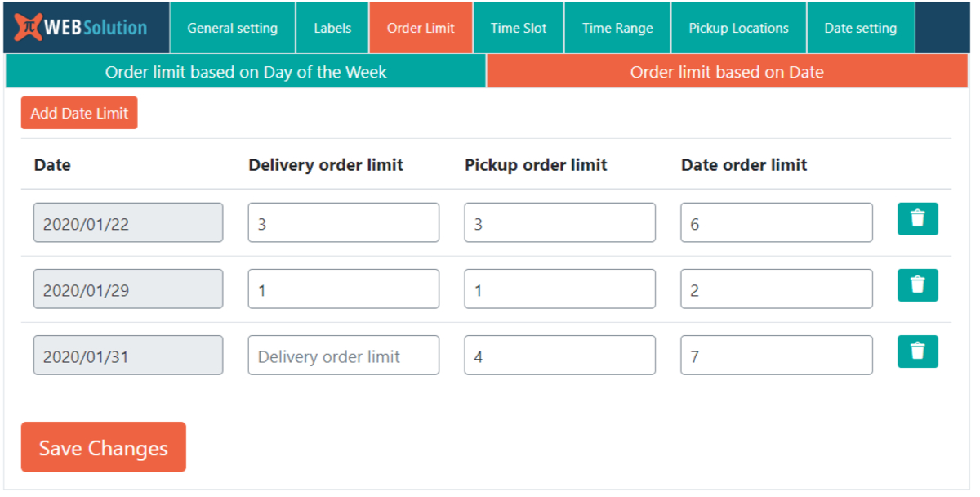Switch to Order limit based on Day of the Week
Screen dimensions: 980x497
pyautogui.click(x=246, y=72)
